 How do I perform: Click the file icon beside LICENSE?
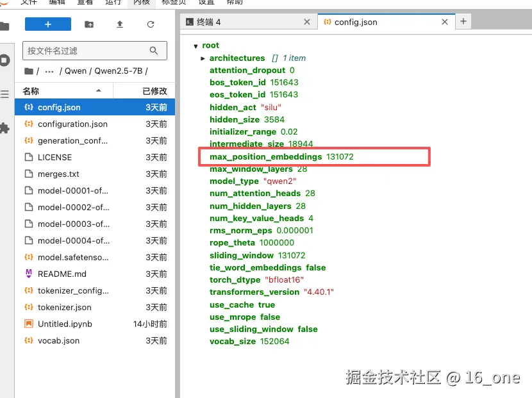tap(29, 157)
